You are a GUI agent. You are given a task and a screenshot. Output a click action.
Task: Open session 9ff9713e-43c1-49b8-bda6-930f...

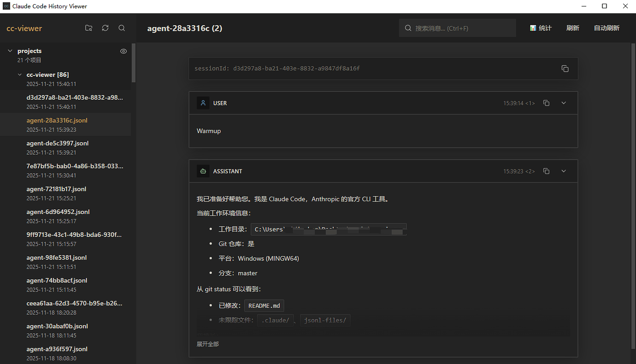click(65, 239)
